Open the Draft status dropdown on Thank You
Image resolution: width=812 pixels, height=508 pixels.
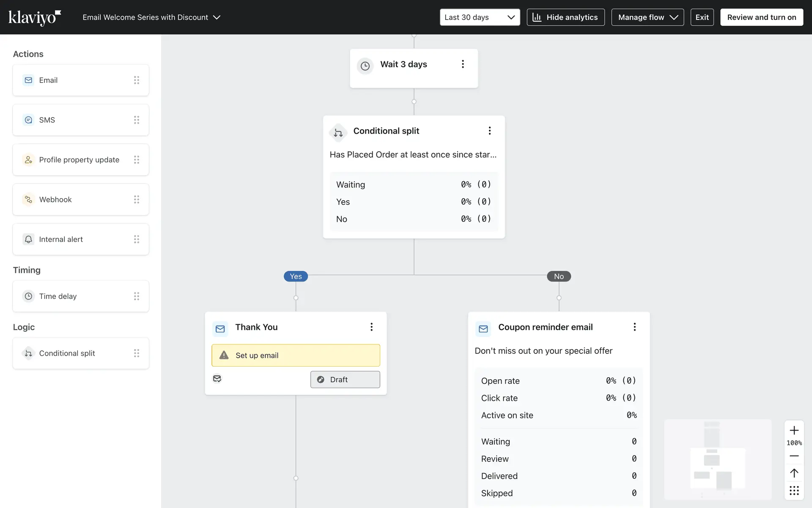click(345, 379)
